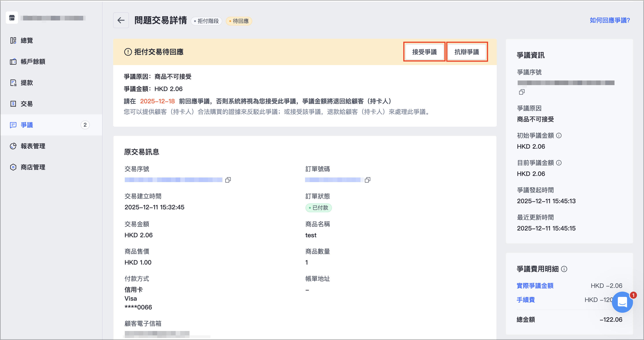Image resolution: width=644 pixels, height=340 pixels.
Task: Click info icon beside 初始爭議金額
Action: [559, 135]
